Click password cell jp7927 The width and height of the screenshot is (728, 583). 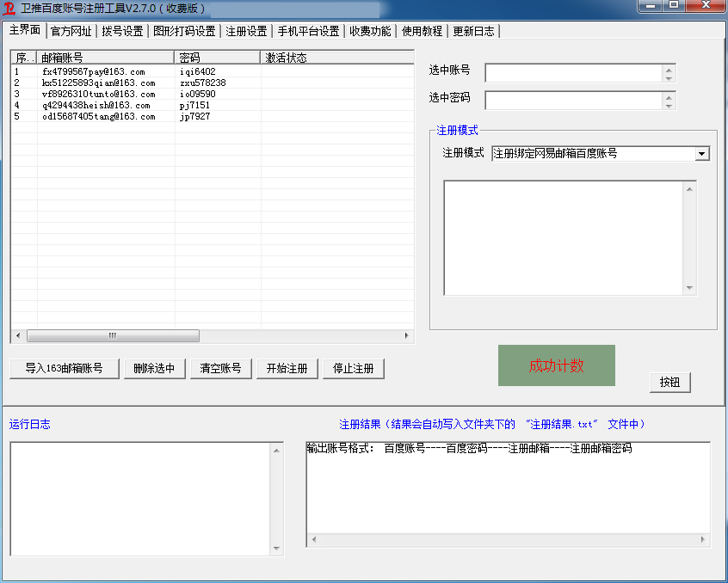[x=195, y=116]
